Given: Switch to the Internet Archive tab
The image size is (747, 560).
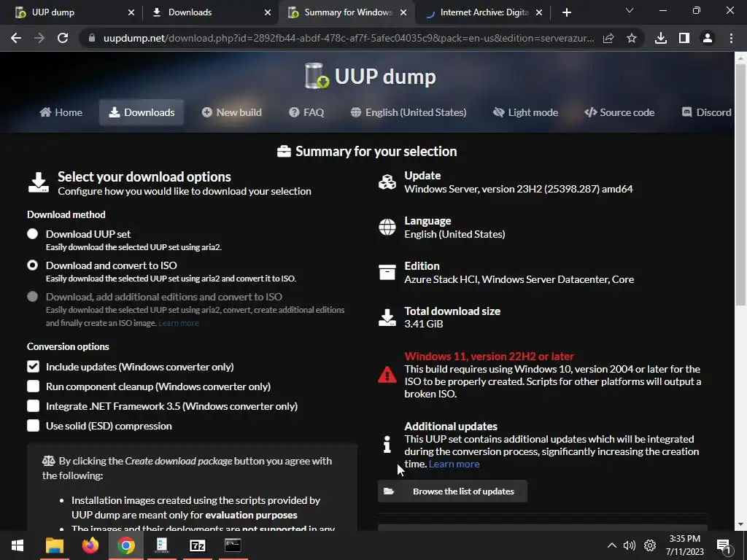Looking at the screenshot, I should coord(484,12).
